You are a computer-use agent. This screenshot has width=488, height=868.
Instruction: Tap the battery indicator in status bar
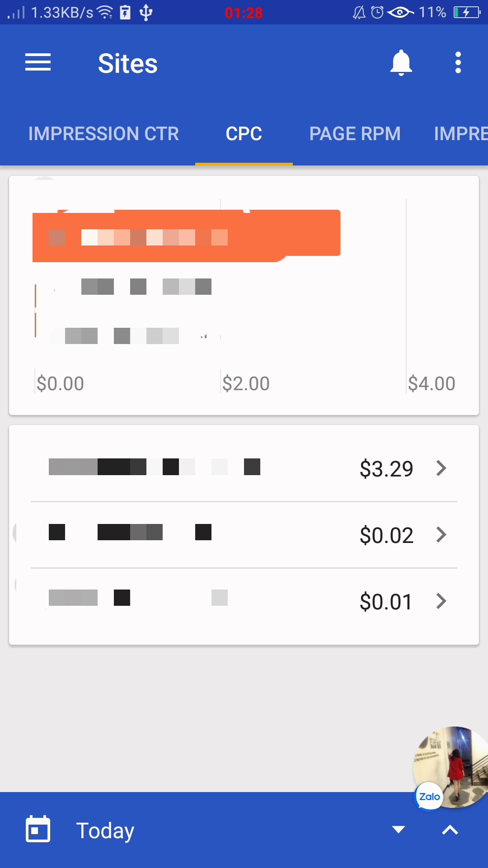click(x=466, y=12)
